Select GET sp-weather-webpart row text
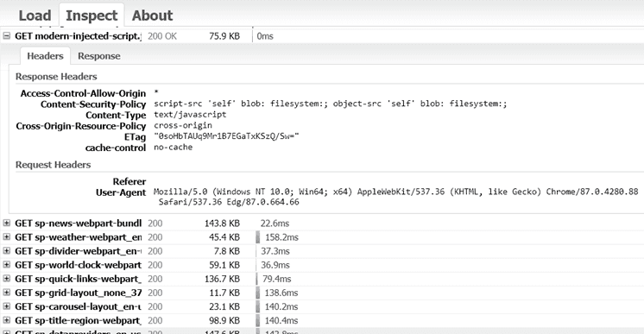 point(78,237)
